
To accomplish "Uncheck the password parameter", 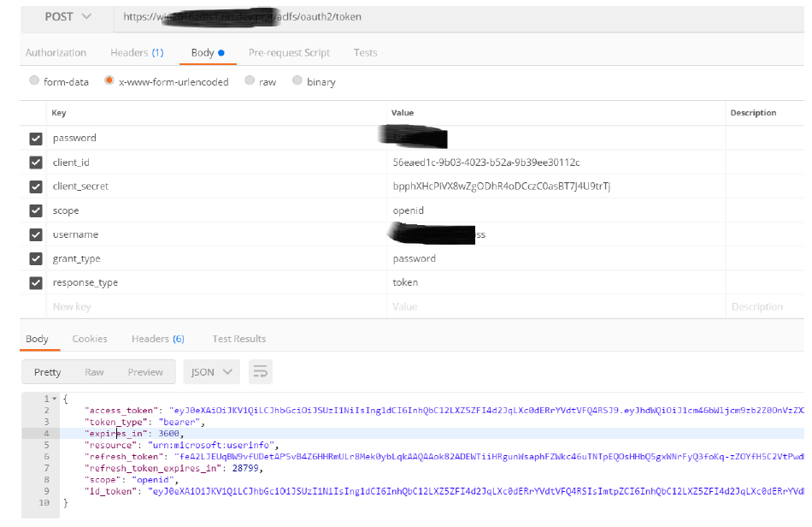I will click(35, 138).
